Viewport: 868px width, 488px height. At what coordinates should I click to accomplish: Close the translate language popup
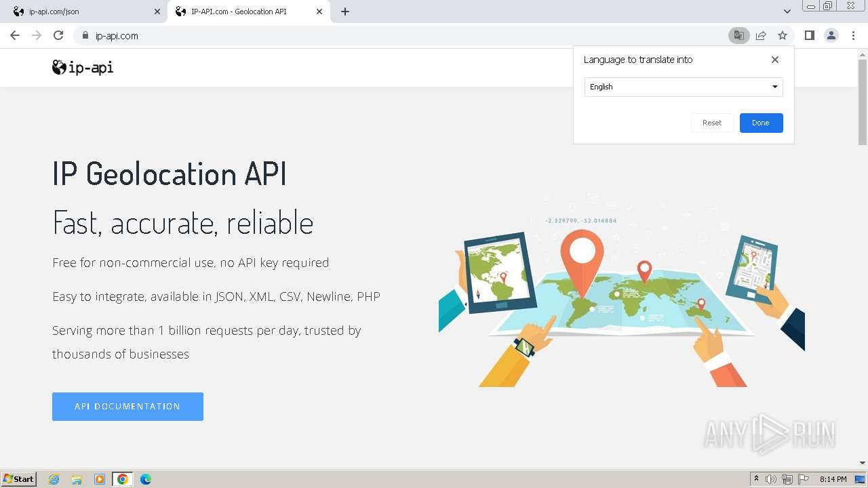(775, 60)
